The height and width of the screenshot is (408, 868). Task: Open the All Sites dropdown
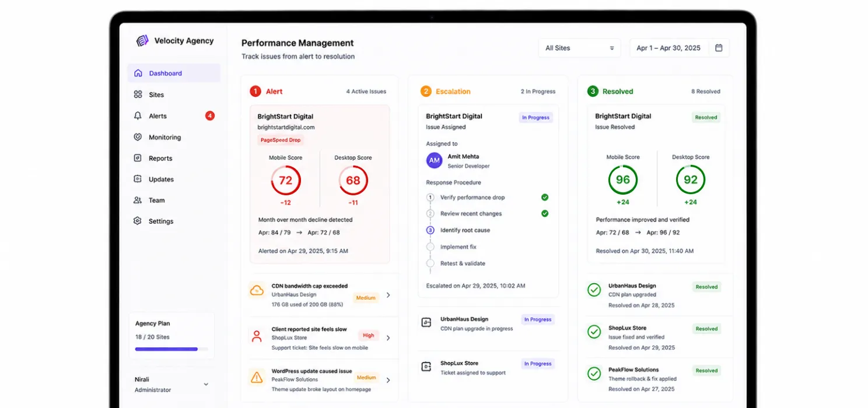pos(579,48)
